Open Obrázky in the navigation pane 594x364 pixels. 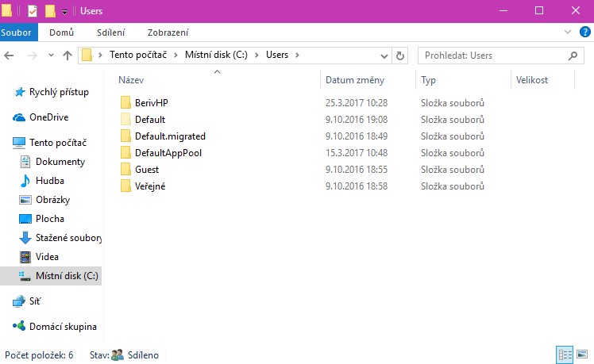[52, 200]
